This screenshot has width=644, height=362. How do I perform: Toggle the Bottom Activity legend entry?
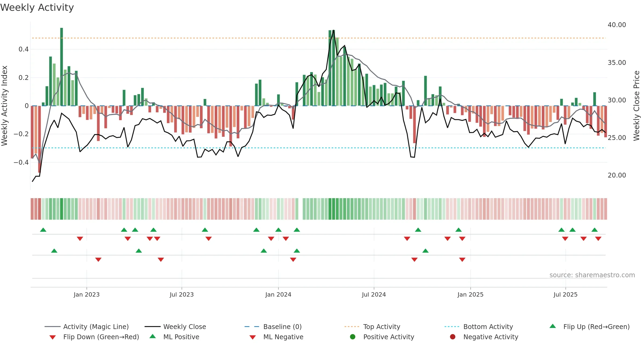tap(479, 327)
